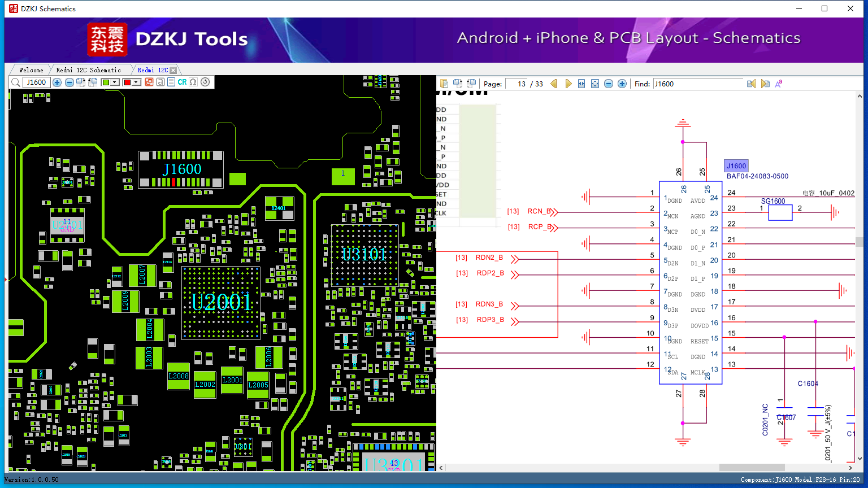Toggle the component label 'a' icon
This screenshot has height=488, width=868.
click(160, 82)
